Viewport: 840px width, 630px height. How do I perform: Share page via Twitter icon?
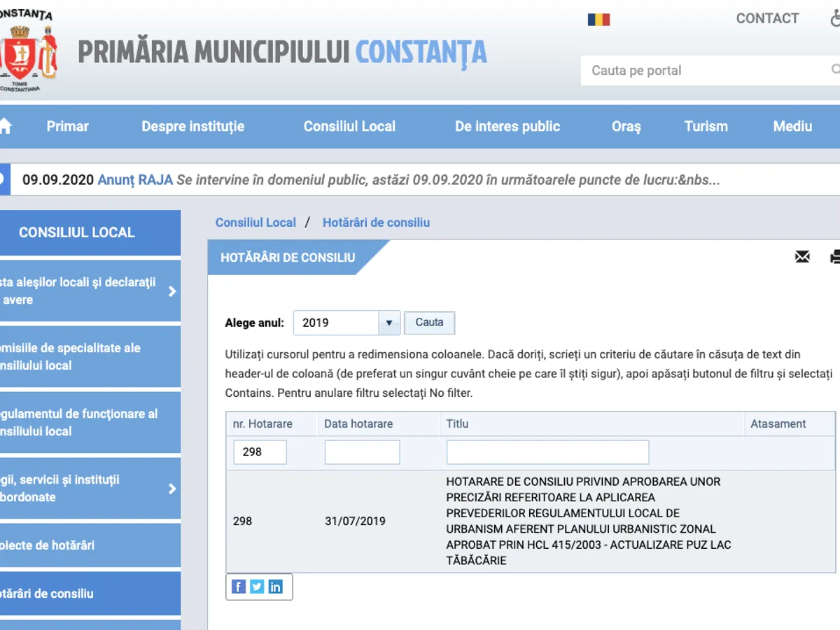click(x=257, y=587)
